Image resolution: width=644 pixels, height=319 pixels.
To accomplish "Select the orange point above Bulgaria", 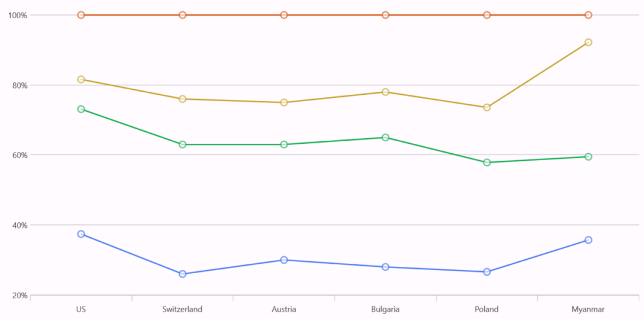I will (386, 15).
